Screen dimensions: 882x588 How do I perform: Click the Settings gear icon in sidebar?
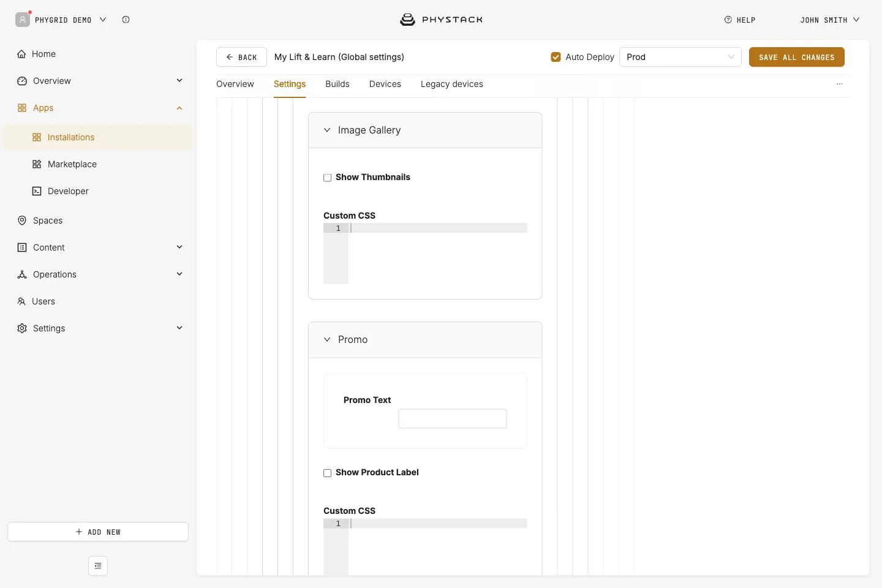22,328
